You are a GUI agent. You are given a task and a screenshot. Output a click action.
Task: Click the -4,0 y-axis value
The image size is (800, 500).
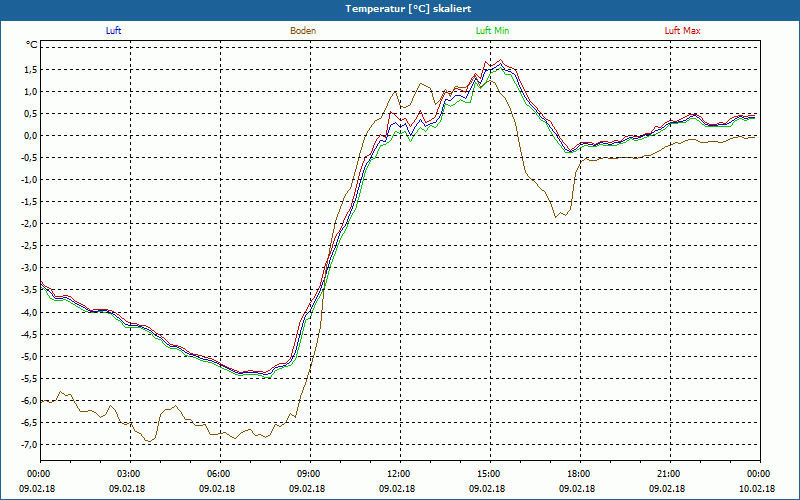tap(29, 312)
